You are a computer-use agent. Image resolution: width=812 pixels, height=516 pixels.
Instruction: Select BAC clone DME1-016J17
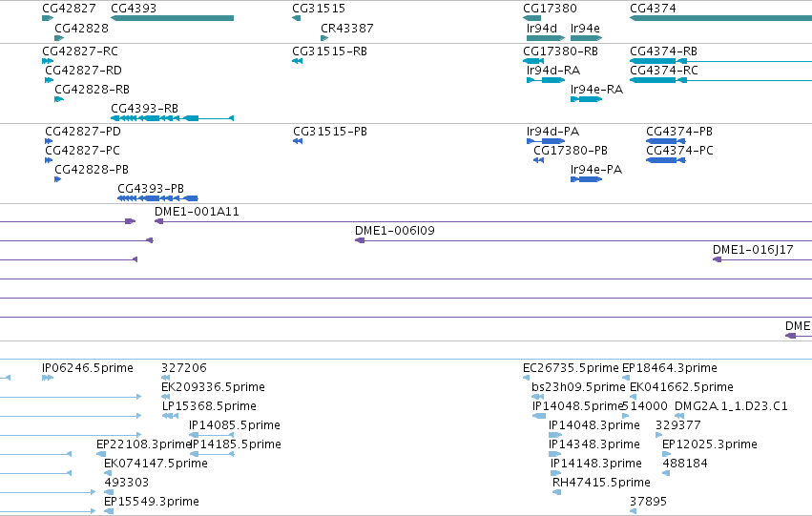753,250
